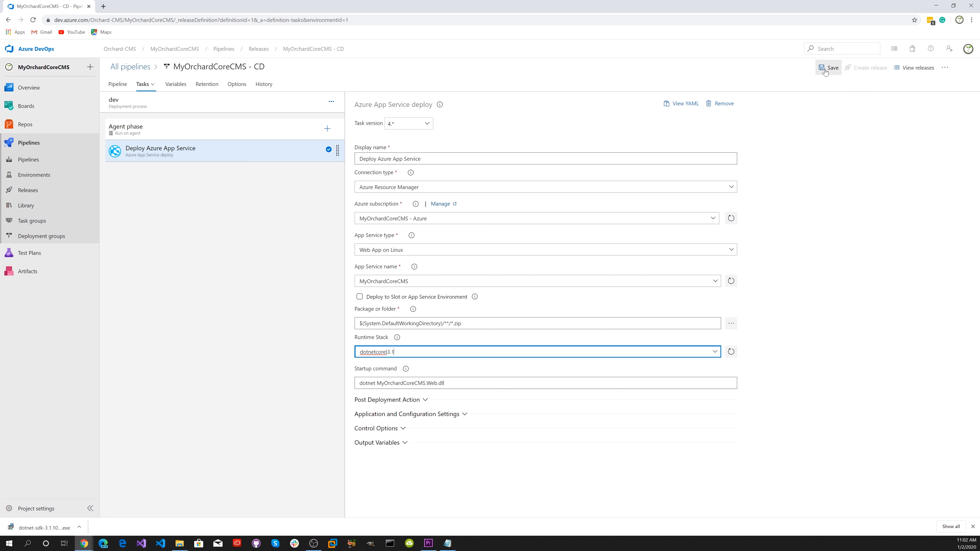Viewport: 980px width, 551px height.
Task: Open File Explorer from taskbar
Action: click(179, 543)
